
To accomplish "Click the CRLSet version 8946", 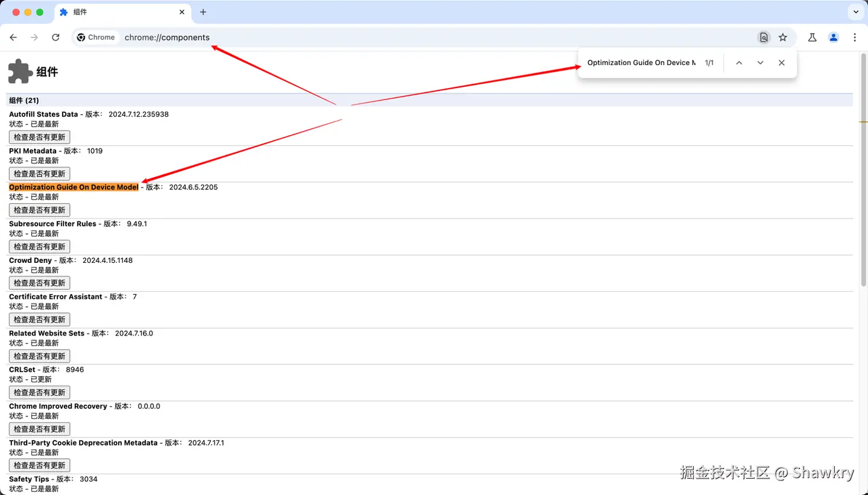I will 75,370.
